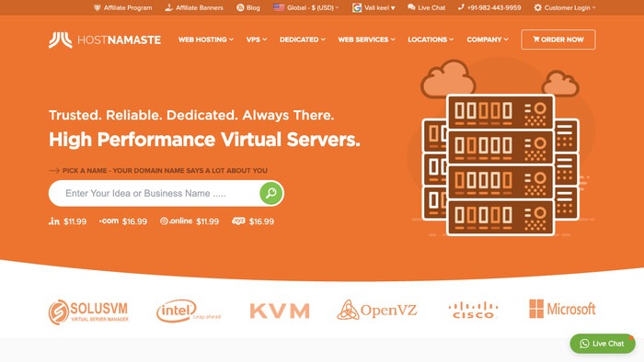Select the .com $16.99 price
Image resolution: width=644 pixels, height=362 pixels.
point(134,221)
